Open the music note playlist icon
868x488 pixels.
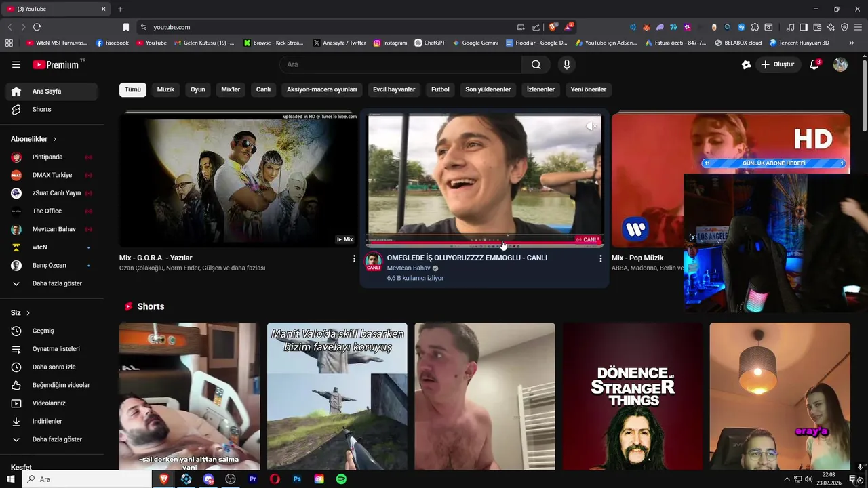[x=790, y=27]
